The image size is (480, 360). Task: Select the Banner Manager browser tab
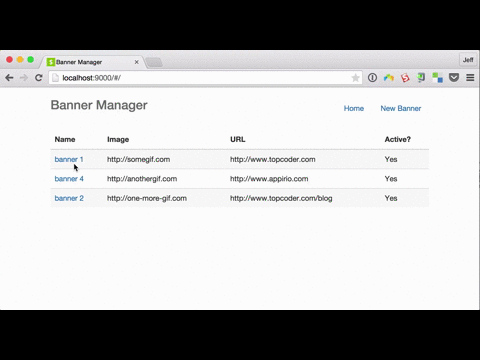point(93,62)
